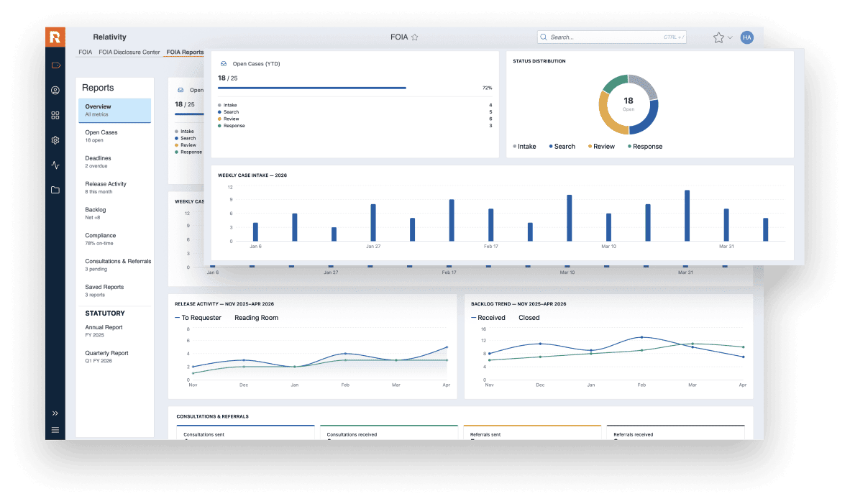Expand sidebar with double chevron icon
Viewport: 850px width, 504px height.
click(55, 413)
